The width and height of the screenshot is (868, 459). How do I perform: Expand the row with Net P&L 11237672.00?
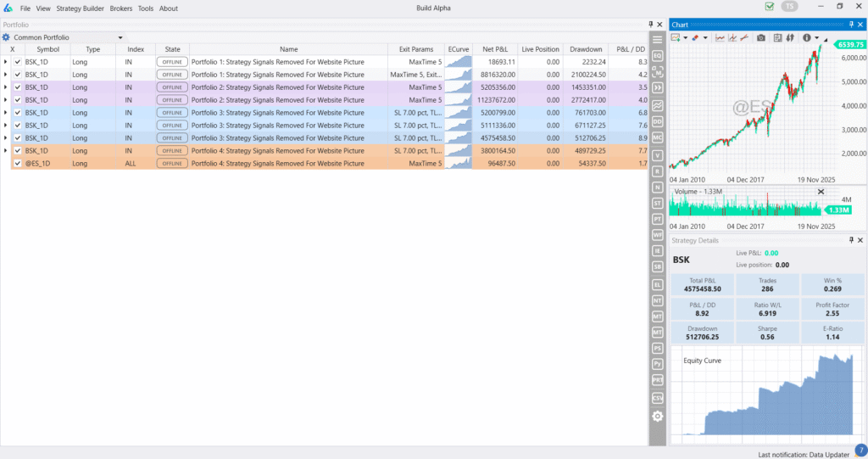coord(6,100)
